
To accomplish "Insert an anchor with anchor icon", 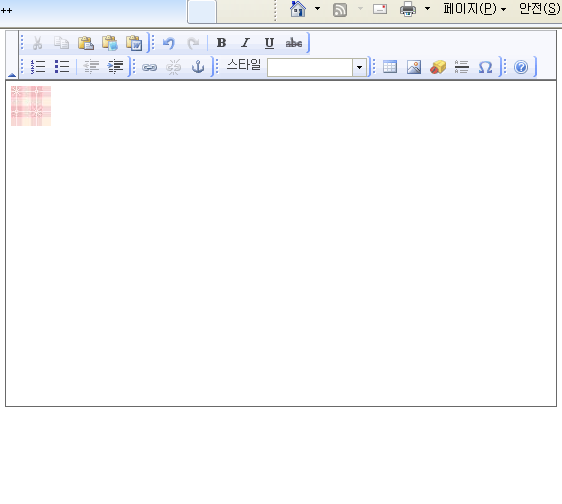I will pyautogui.click(x=198, y=67).
